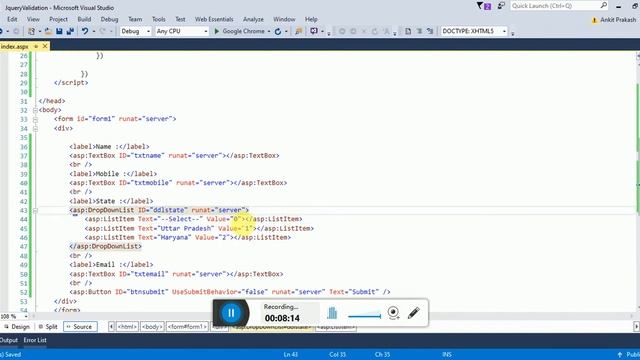This screenshot has height=360, width=640.
Task: Switch to Split view
Action: [48, 327]
